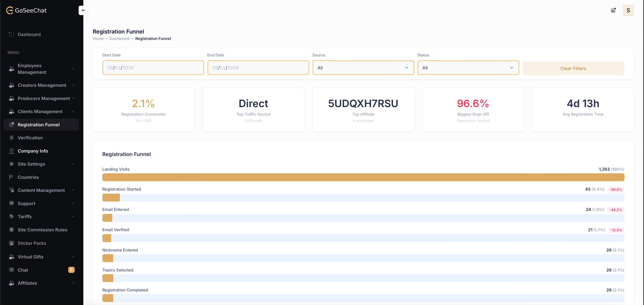Click the Clear Filters button
This screenshot has height=305, width=644.
coord(573,68)
